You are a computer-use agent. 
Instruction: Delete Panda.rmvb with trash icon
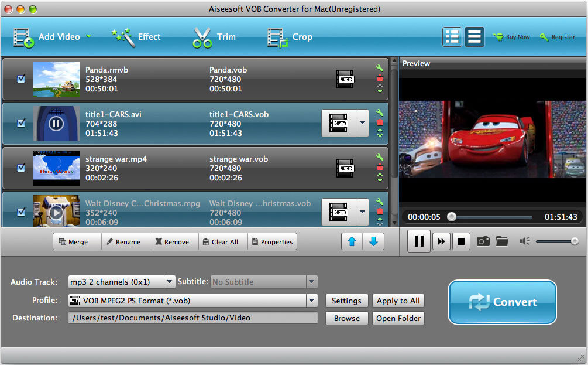(380, 78)
